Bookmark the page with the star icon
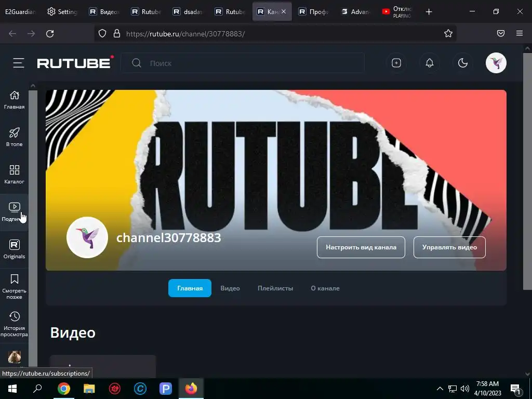This screenshot has height=399, width=532. pos(448,33)
